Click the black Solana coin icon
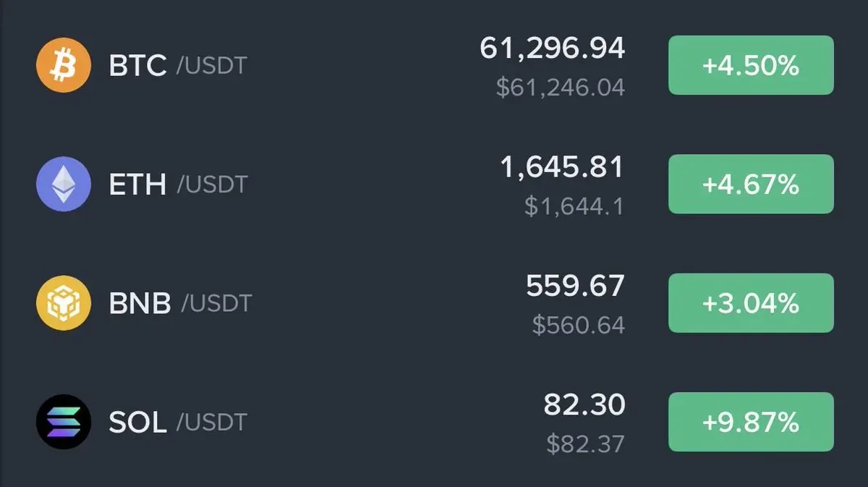This screenshot has height=487, width=868. pos(64,421)
